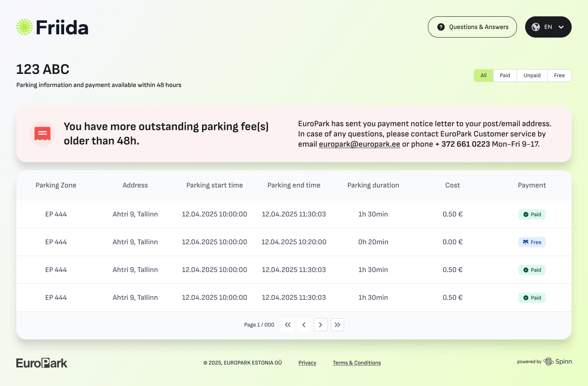Select the Paid filter tab
This screenshot has width=588, height=386.
point(505,76)
